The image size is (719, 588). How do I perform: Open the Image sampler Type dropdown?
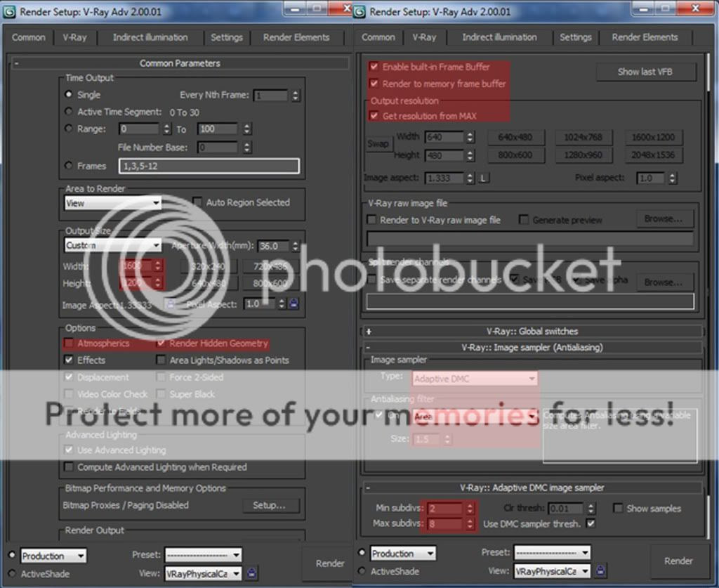474,379
